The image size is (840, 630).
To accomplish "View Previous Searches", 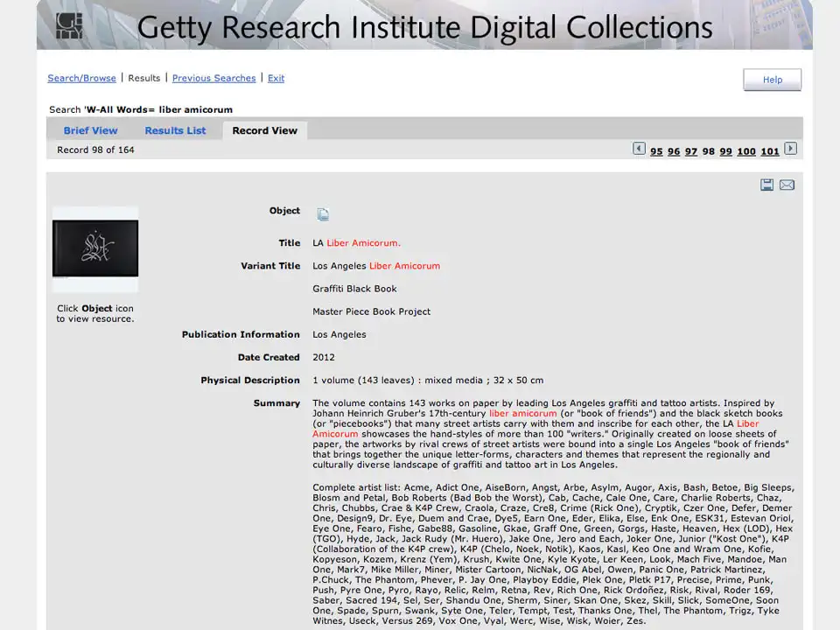I will tap(213, 78).
